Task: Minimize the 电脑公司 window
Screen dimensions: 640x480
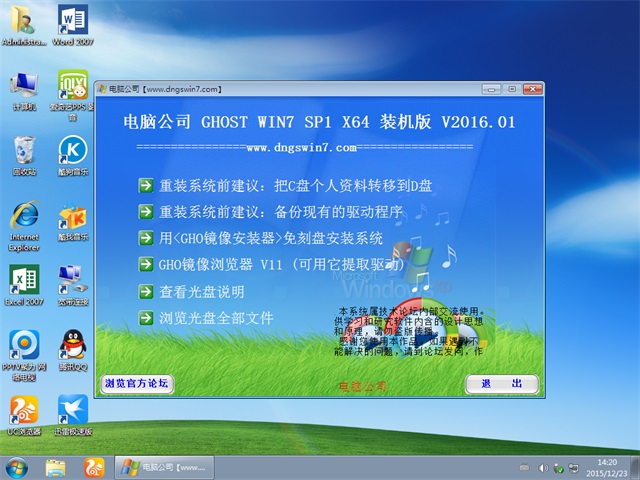Action: click(491, 89)
